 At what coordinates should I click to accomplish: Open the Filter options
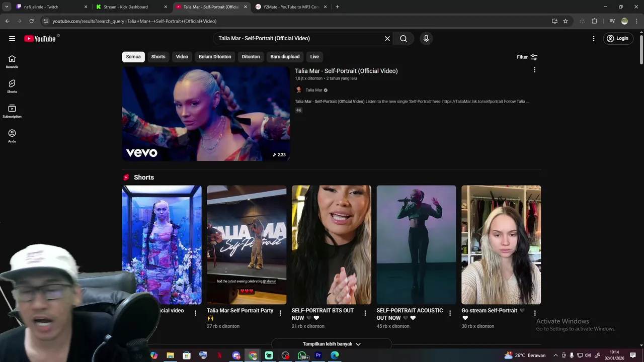(x=527, y=57)
